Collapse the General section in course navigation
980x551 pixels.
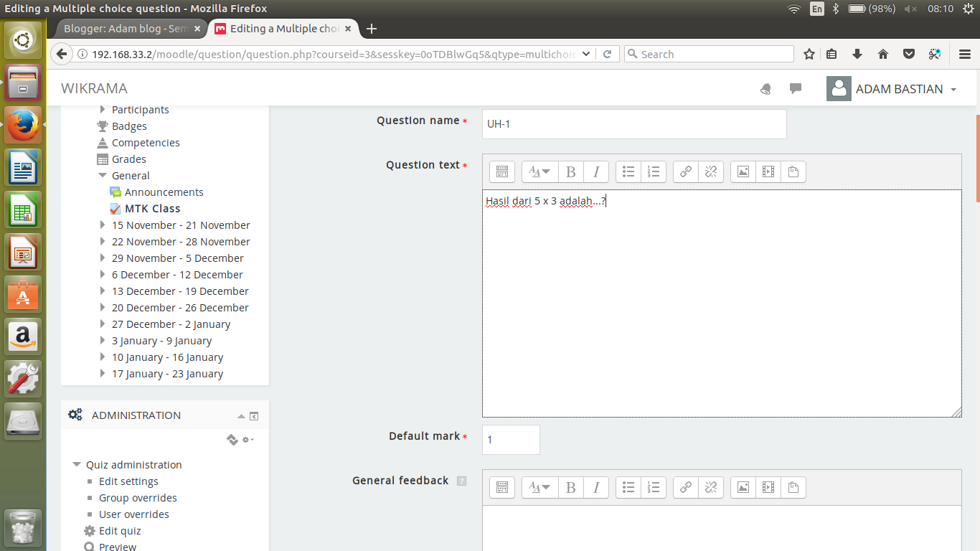(x=102, y=175)
